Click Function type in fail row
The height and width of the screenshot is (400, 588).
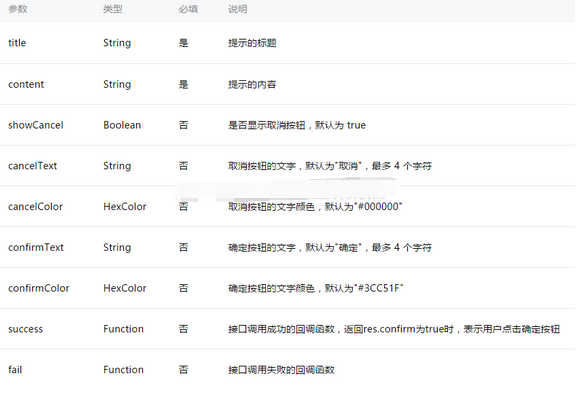(123, 370)
